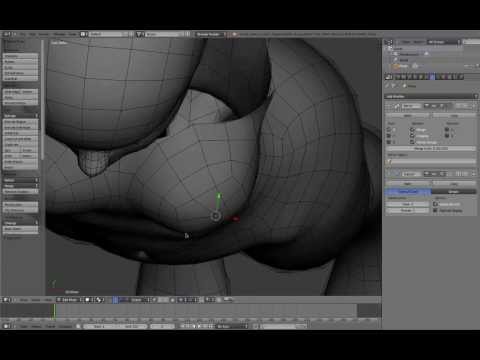480x360 pixels.
Task: Click the Scale button in the tool shelf
Action: coord(20,68)
